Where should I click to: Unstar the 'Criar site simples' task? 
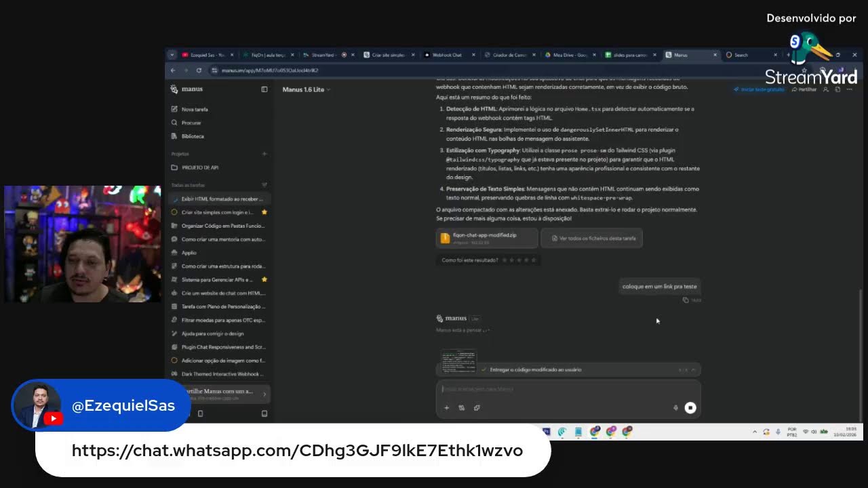[x=264, y=212]
